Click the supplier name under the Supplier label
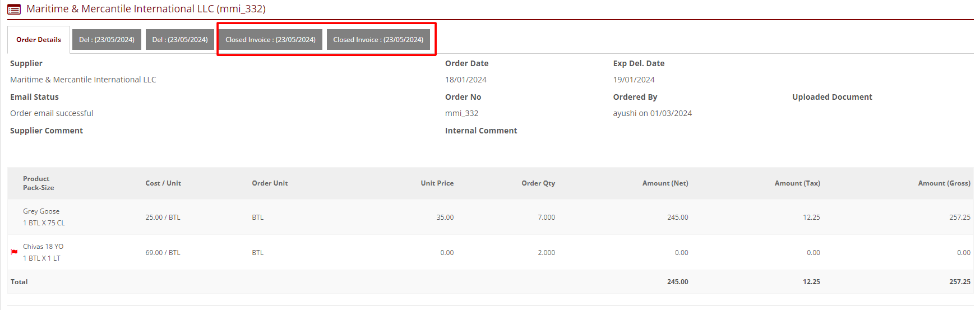Image resolution: width=980 pixels, height=310 pixels. click(x=83, y=80)
